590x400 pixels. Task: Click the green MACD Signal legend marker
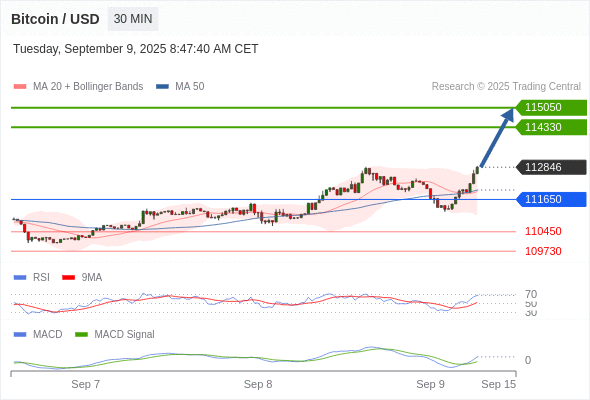(x=81, y=334)
